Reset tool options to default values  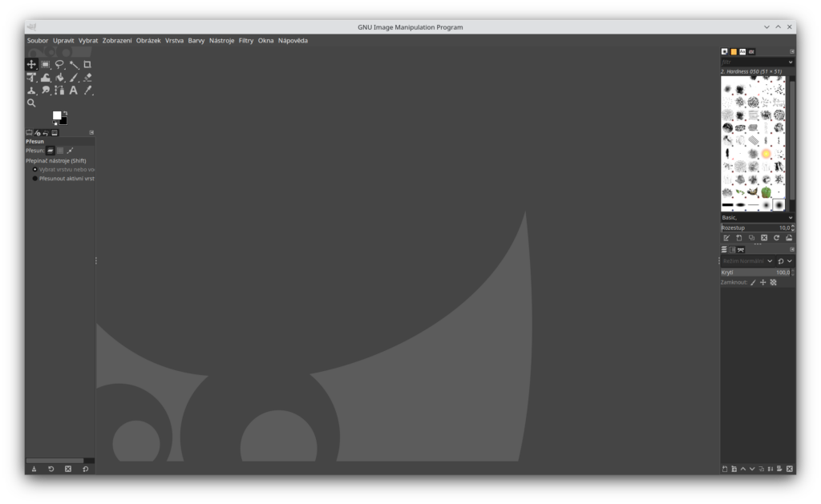click(x=85, y=469)
